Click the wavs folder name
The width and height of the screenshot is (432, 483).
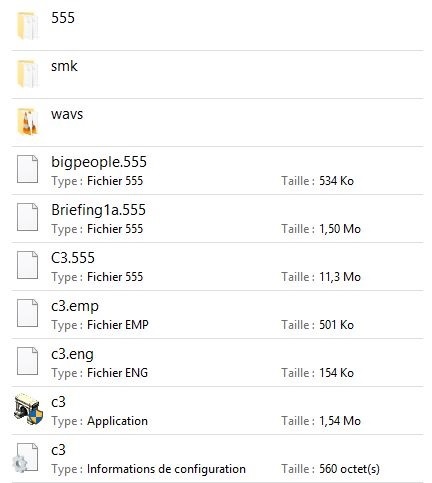click(67, 114)
